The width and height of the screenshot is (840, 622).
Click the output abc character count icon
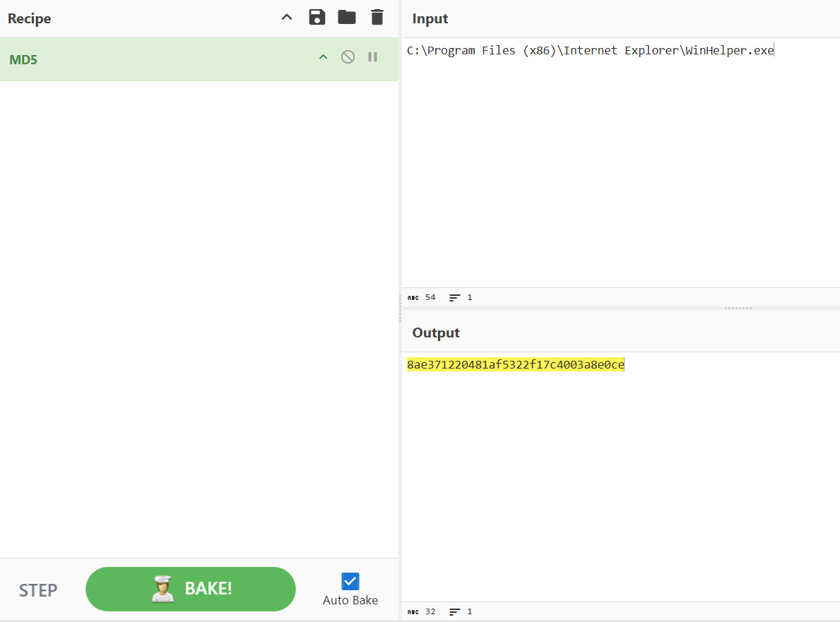[413, 612]
